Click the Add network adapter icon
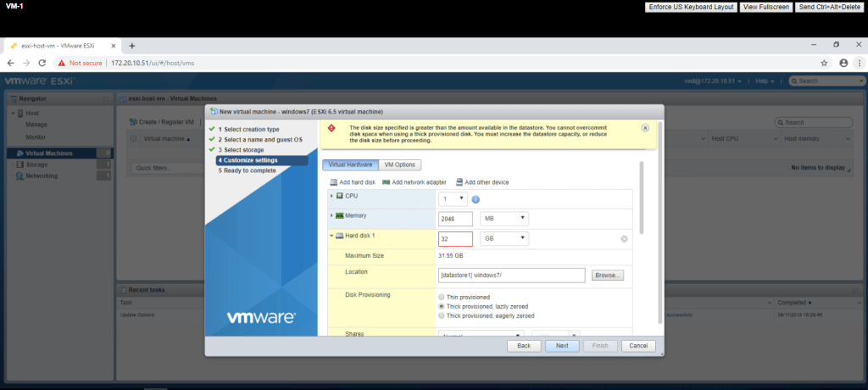The height and width of the screenshot is (390, 868). pyautogui.click(x=387, y=182)
